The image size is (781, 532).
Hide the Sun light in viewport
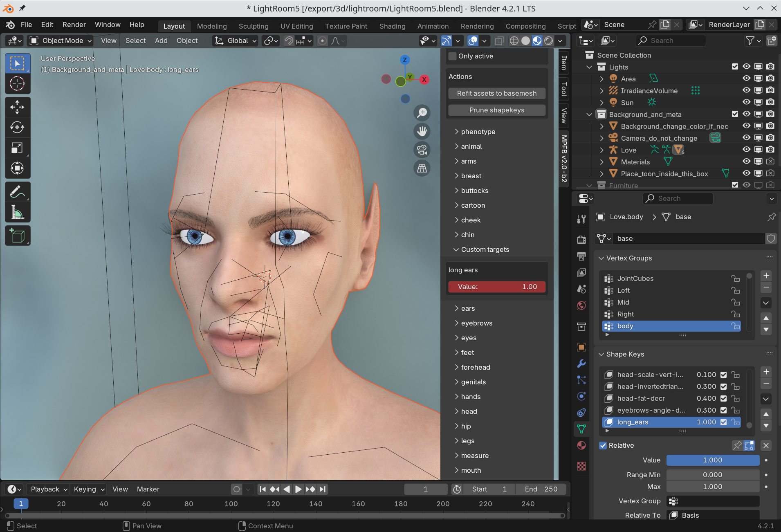pyautogui.click(x=747, y=102)
